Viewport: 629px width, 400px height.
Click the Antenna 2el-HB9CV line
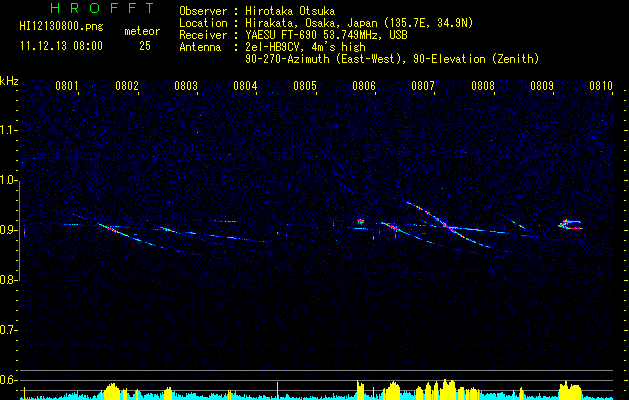272,47
